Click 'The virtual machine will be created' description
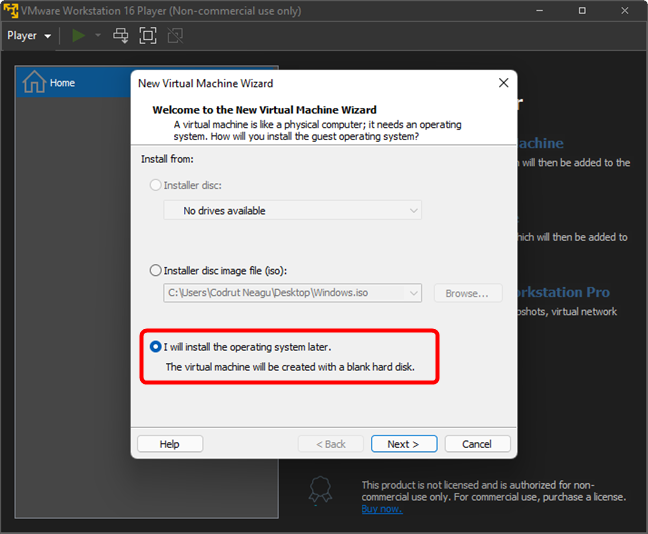Viewport: 648px width, 534px height. click(290, 367)
